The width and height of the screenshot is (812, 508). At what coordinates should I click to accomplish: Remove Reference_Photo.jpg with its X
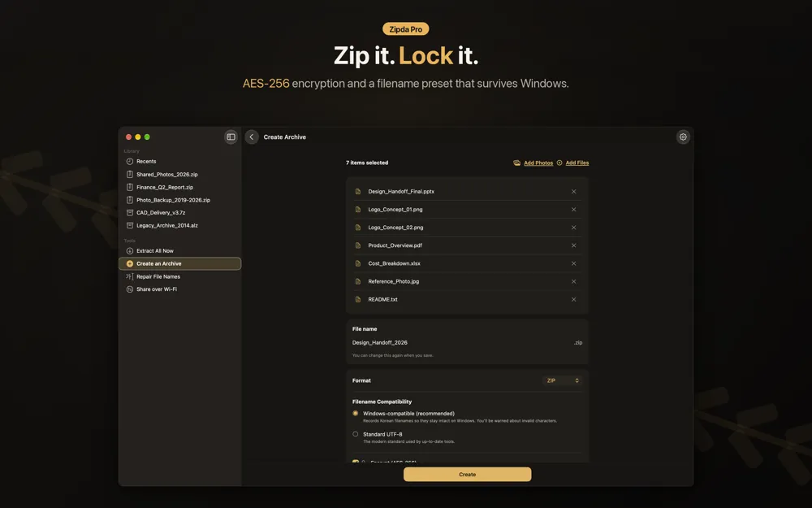574,281
